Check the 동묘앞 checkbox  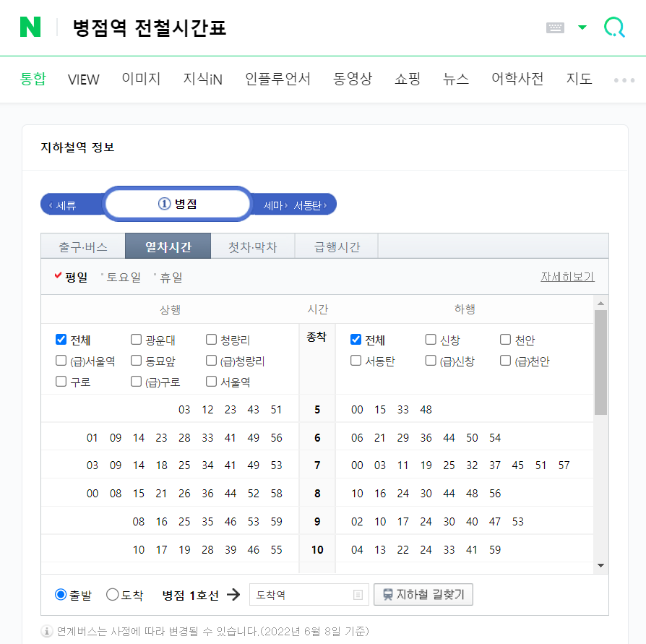click(x=136, y=361)
